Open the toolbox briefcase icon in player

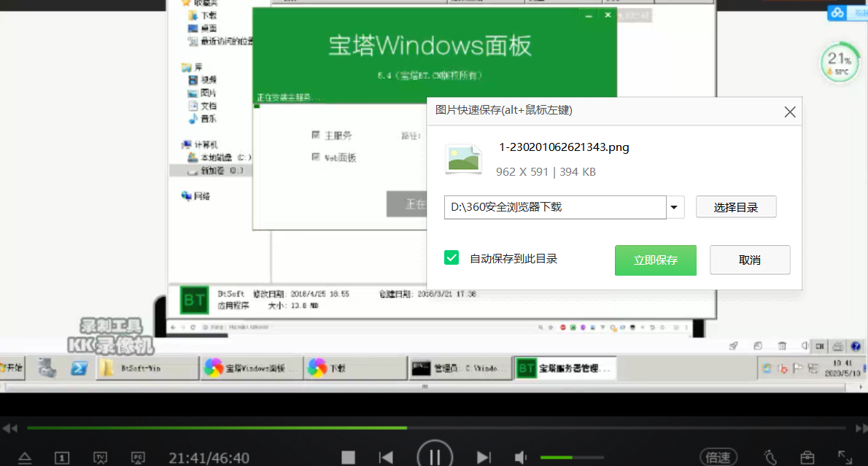click(x=807, y=457)
